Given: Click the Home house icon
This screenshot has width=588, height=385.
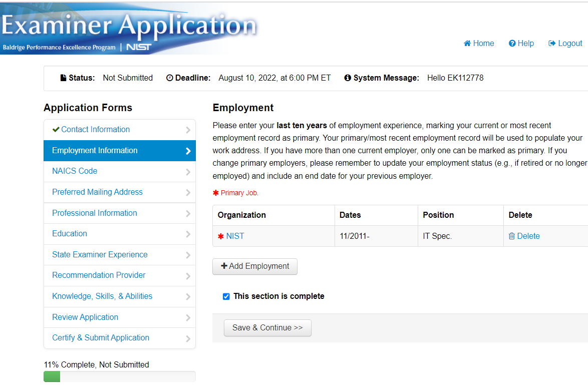Looking at the screenshot, I should (x=467, y=44).
